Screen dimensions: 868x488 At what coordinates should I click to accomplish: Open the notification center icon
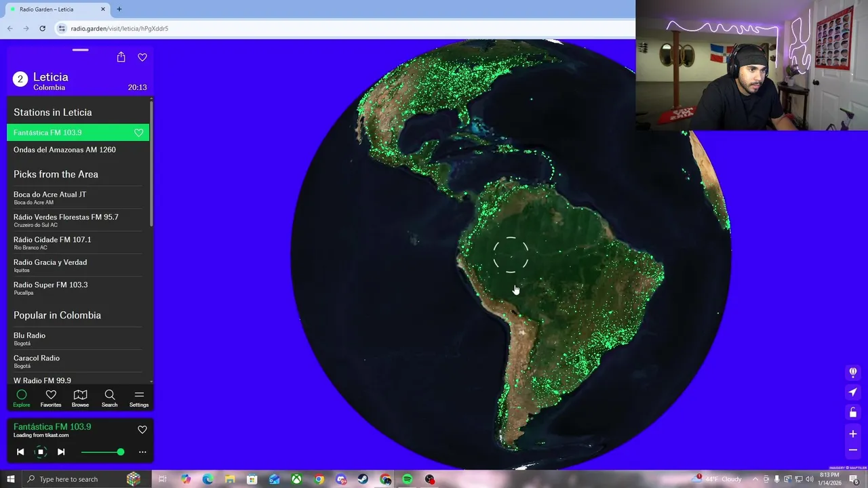(854, 479)
